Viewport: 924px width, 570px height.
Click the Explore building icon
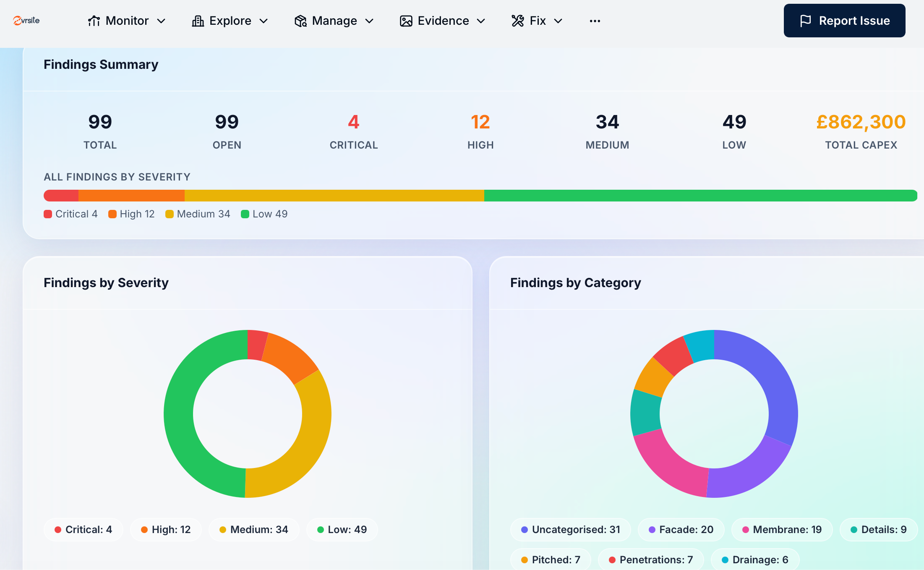tap(197, 21)
